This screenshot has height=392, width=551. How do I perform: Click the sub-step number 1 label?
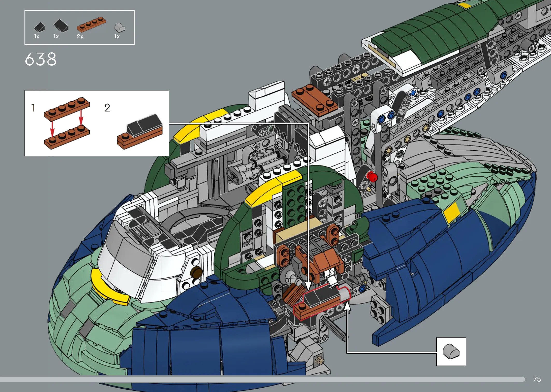pyautogui.click(x=33, y=108)
